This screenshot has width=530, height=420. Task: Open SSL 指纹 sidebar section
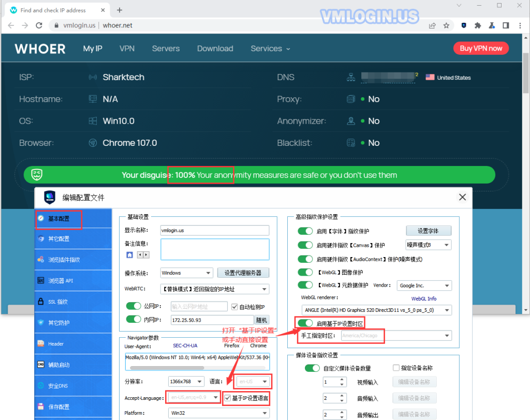(x=73, y=302)
